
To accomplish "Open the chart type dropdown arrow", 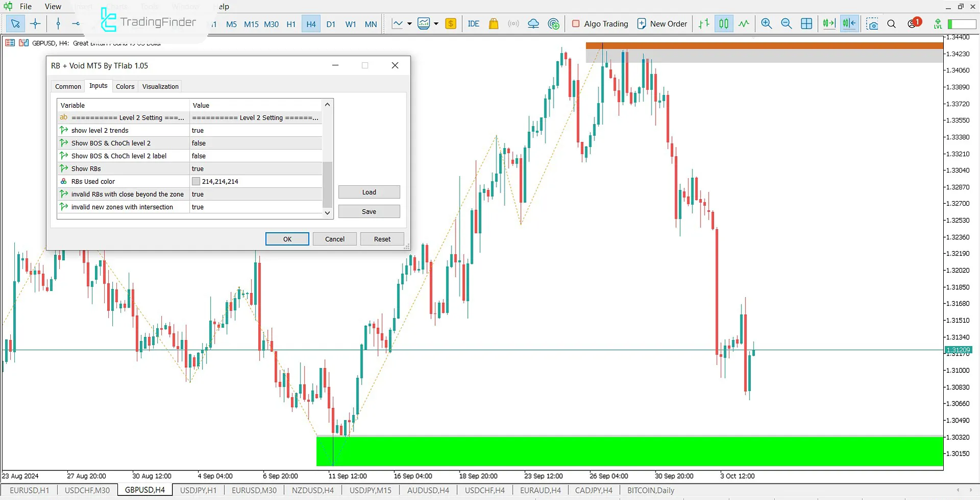I will click(409, 23).
